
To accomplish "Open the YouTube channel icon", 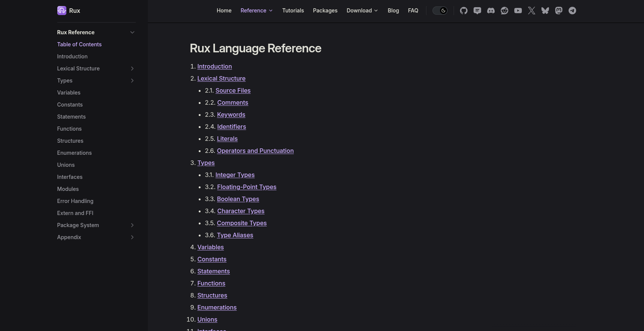I will [x=518, y=11].
